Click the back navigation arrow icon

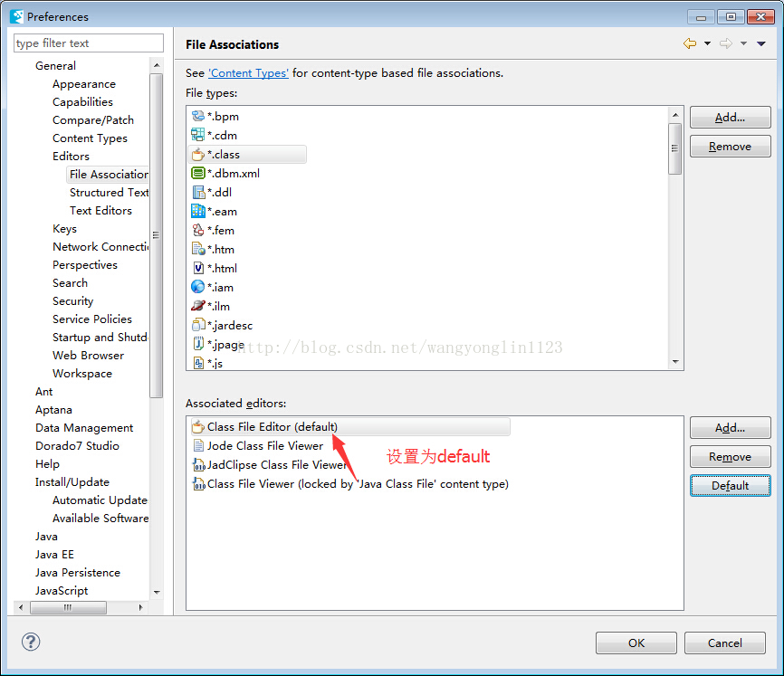point(690,43)
